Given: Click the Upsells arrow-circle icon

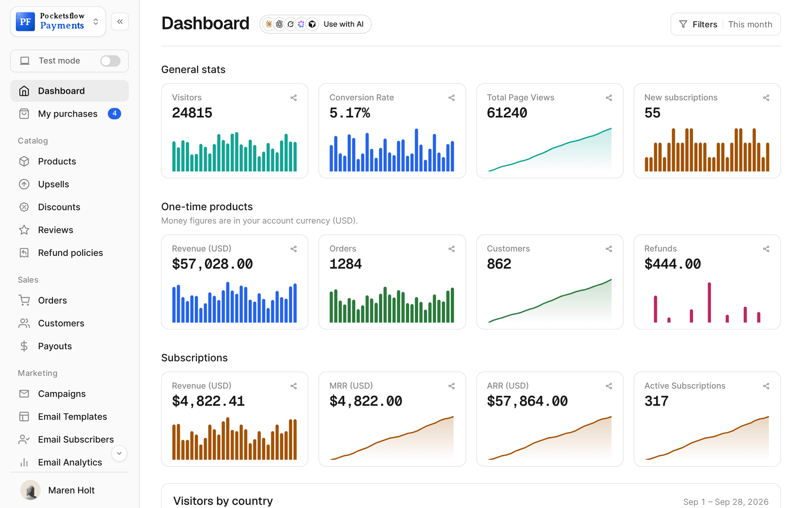Looking at the screenshot, I should pyautogui.click(x=24, y=184).
